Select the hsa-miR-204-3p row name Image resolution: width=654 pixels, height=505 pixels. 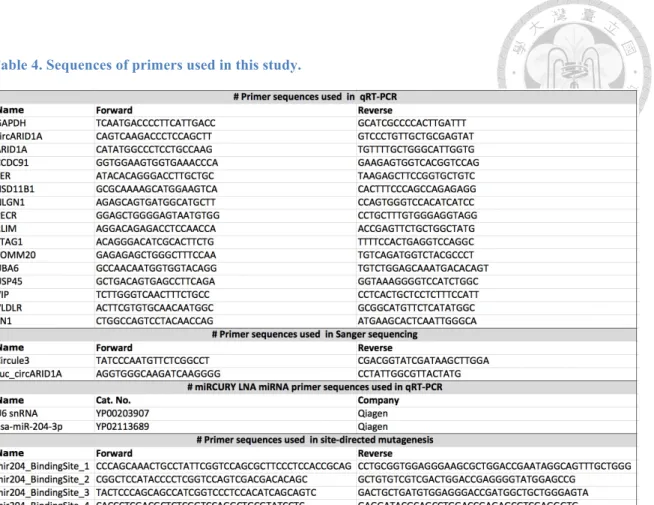click(31, 427)
